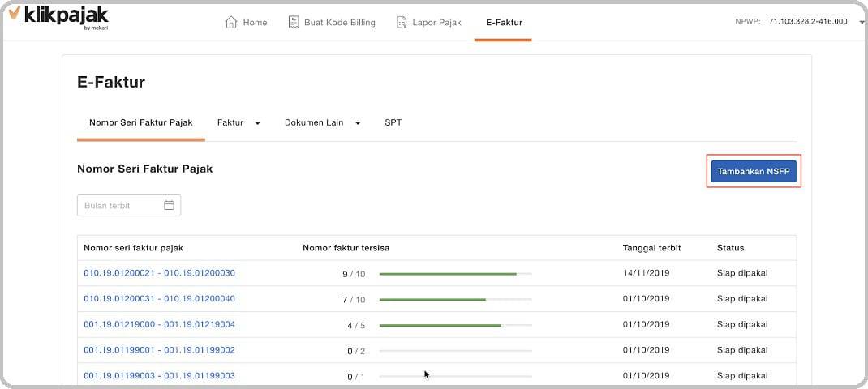Select the Nomor Seri Faktur Pajak tab
The image size is (868, 389).
141,123
